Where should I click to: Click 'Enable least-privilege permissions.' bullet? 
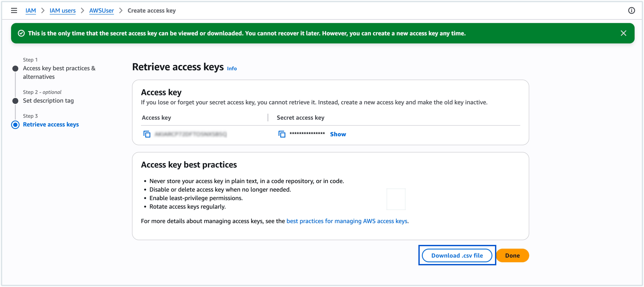196,198
